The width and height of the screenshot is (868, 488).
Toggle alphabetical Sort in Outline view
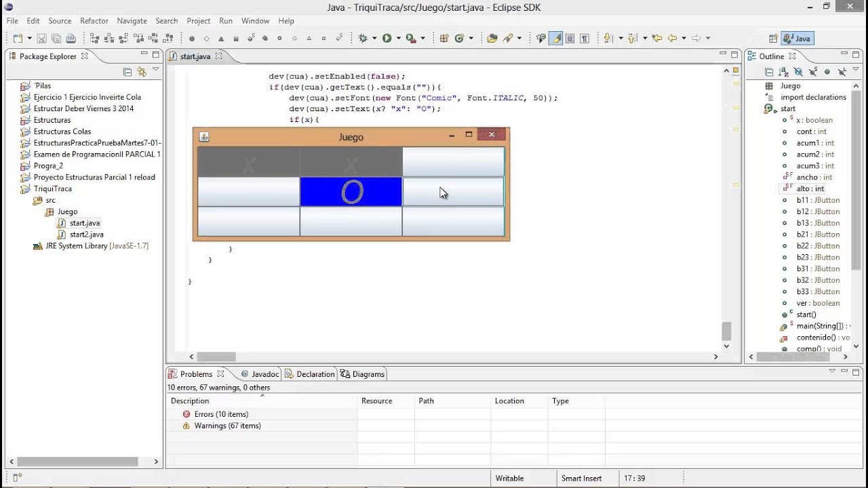[x=784, y=71]
